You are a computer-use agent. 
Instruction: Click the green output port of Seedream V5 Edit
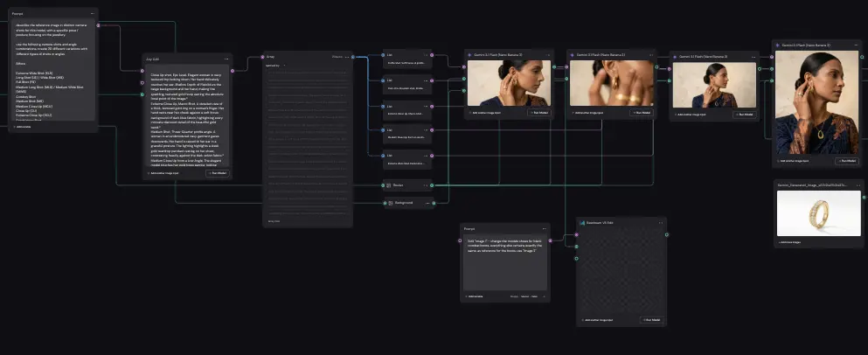(666, 234)
